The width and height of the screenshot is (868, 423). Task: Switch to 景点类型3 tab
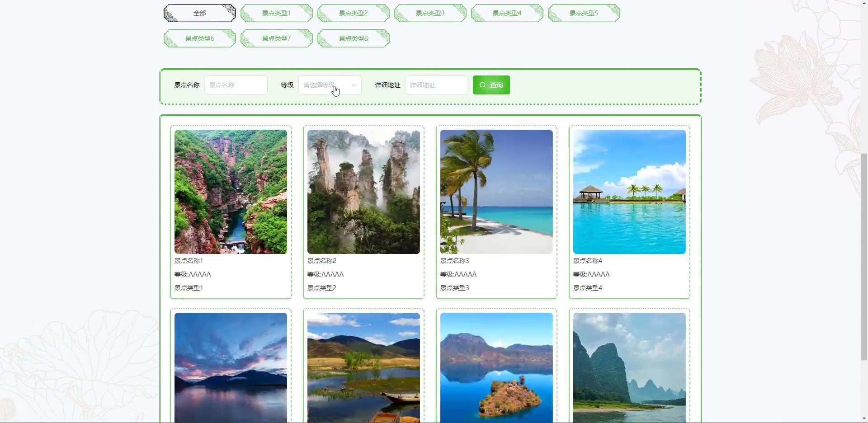click(430, 13)
